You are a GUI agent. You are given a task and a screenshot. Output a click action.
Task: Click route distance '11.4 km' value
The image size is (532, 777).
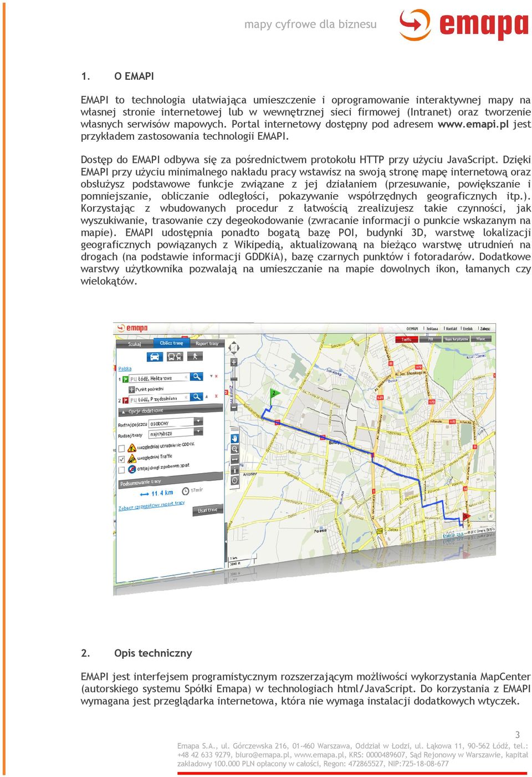tap(162, 493)
